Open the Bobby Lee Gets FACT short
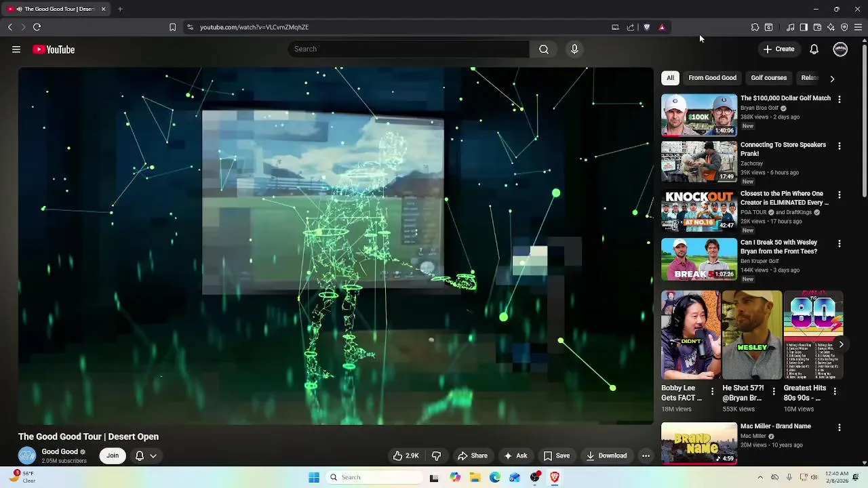 pos(691,335)
